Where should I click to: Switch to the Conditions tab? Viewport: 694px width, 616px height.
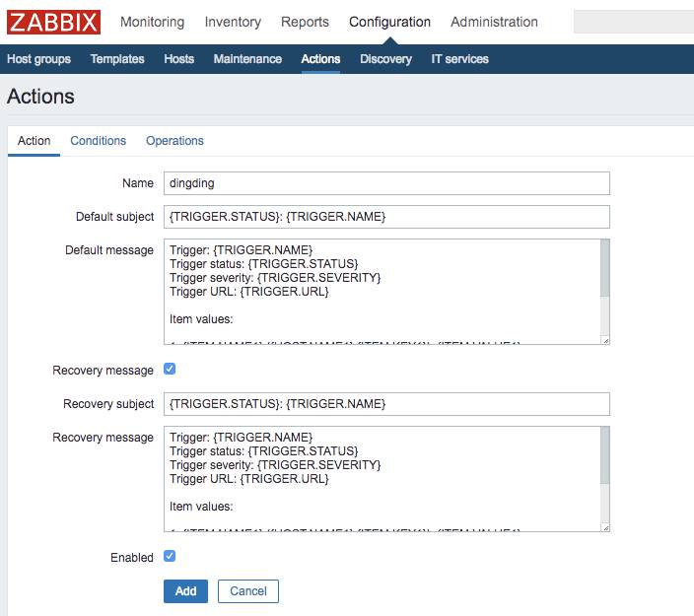point(99,141)
